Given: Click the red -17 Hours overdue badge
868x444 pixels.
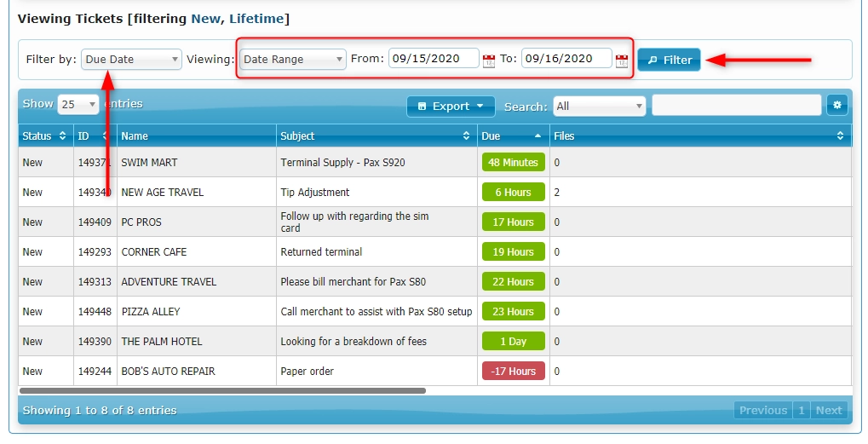Looking at the screenshot, I should [513, 371].
